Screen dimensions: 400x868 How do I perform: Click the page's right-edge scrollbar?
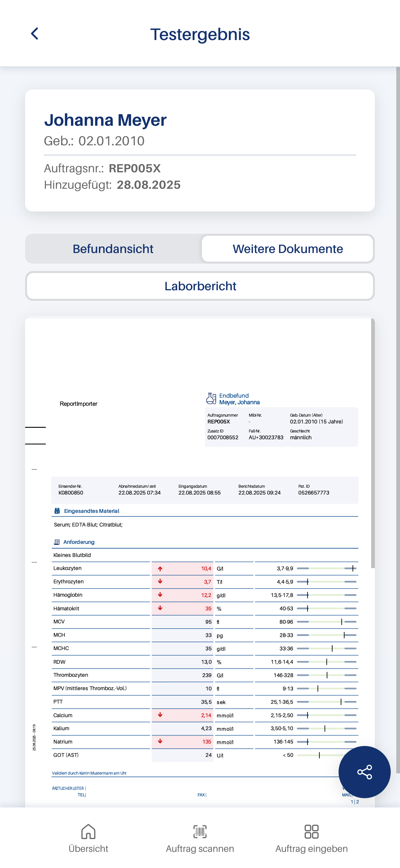(398, 404)
